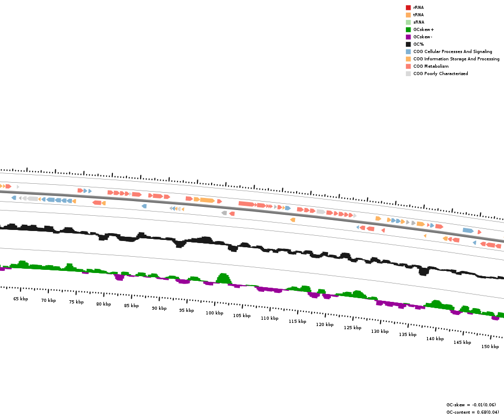Click the tall green GC skew peak near 100 kbp

pos(224,278)
